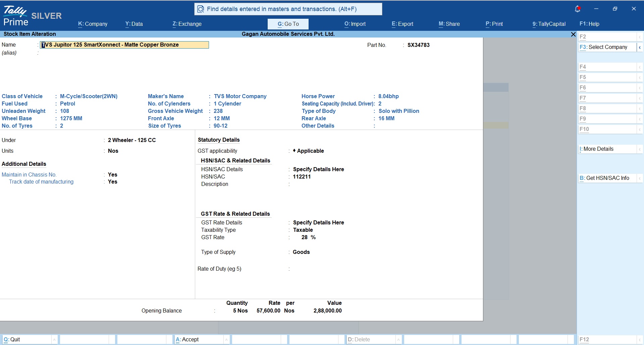
Task: Open F1: Help
Action: [x=589, y=24]
